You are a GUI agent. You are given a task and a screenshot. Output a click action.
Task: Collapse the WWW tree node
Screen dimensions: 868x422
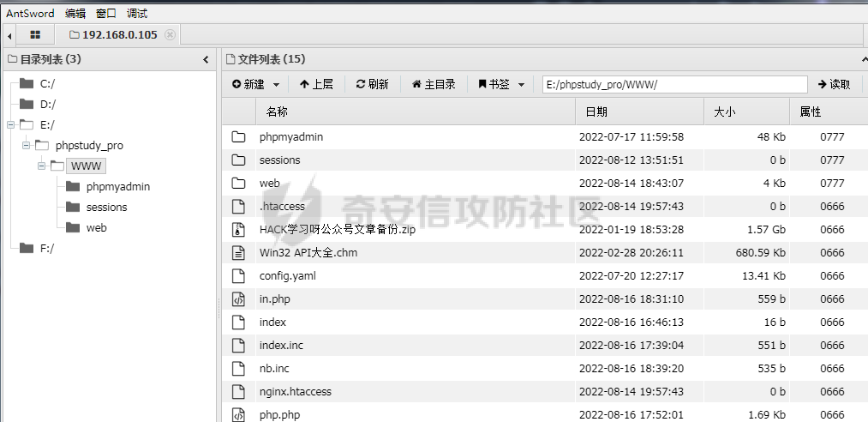[x=41, y=166]
